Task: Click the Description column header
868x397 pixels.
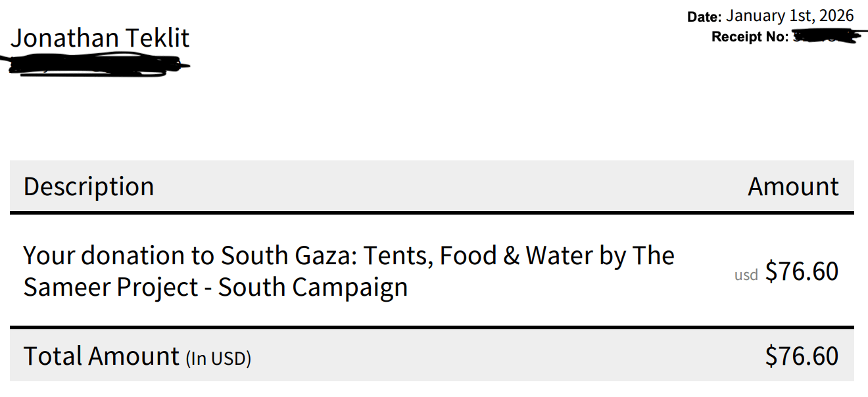Action: coord(89,187)
